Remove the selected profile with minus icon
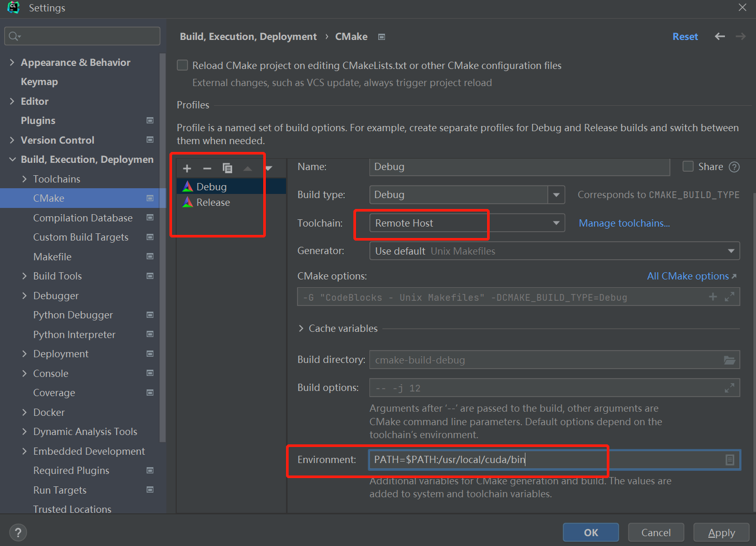756x546 pixels. tap(207, 169)
